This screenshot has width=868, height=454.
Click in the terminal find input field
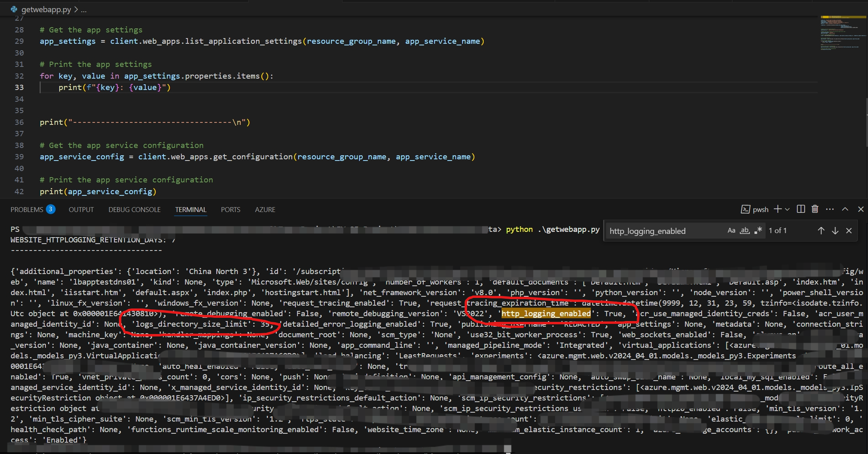(666, 231)
